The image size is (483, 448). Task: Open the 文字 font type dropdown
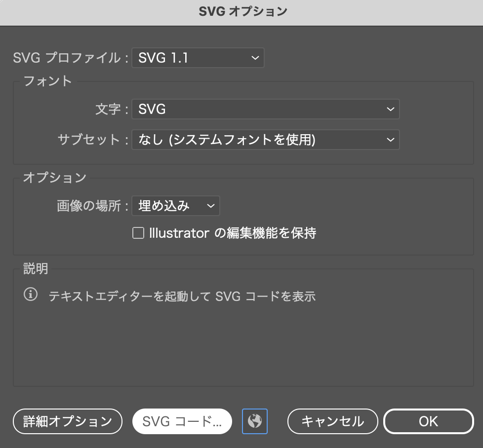pyautogui.click(x=266, y=109)
